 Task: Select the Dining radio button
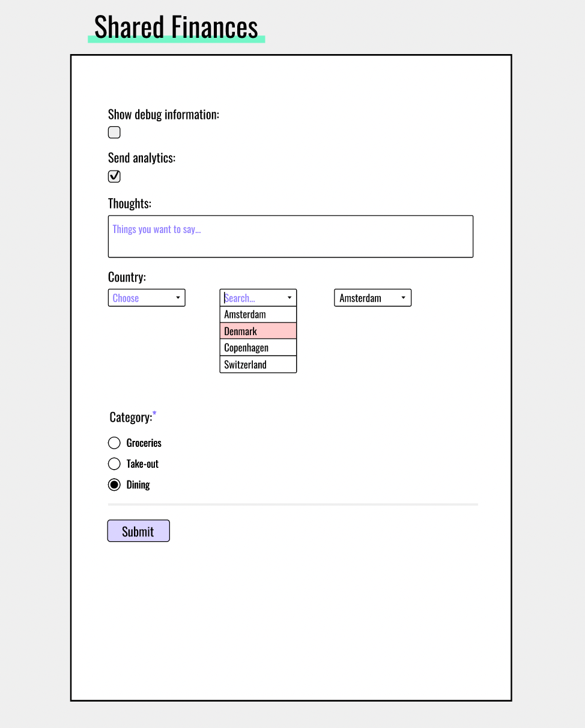point(114,484)
